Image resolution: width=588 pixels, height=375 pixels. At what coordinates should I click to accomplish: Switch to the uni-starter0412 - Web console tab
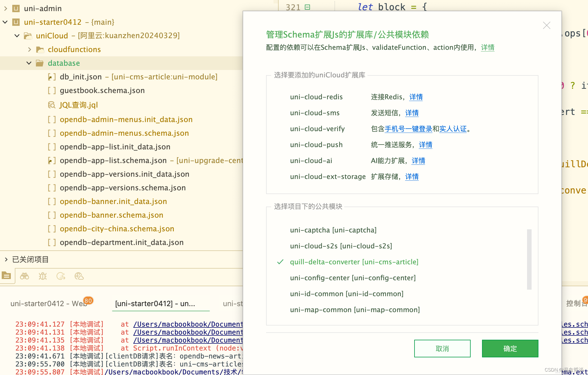(48, 304)
